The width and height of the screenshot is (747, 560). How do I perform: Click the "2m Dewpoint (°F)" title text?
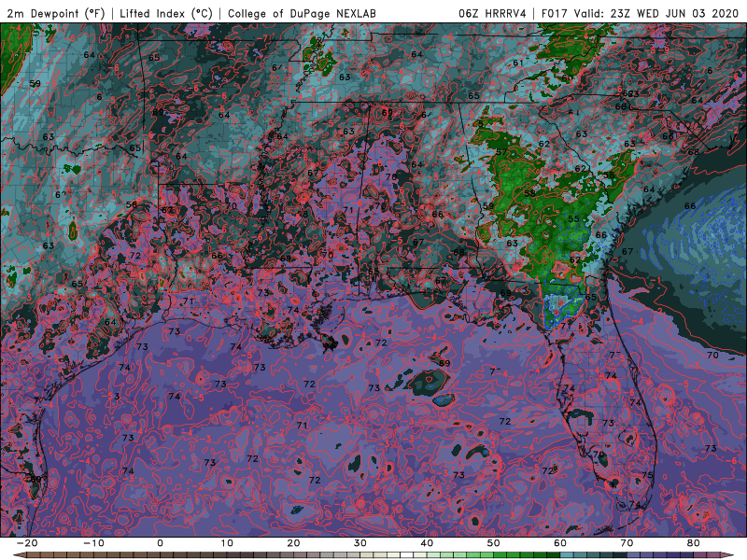point(56,13)
